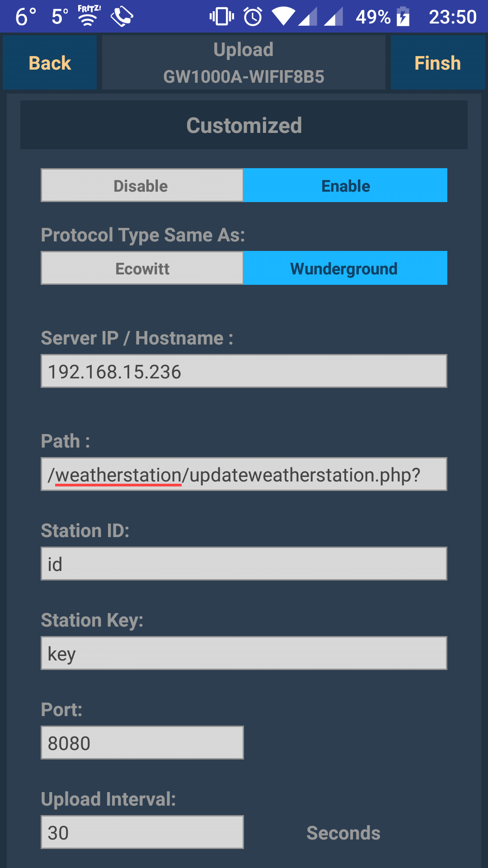The width and height of the screenshot is (488, 868).
Task: Tap the Wi-Fi signal strength icon
Action: click(284, 17)
